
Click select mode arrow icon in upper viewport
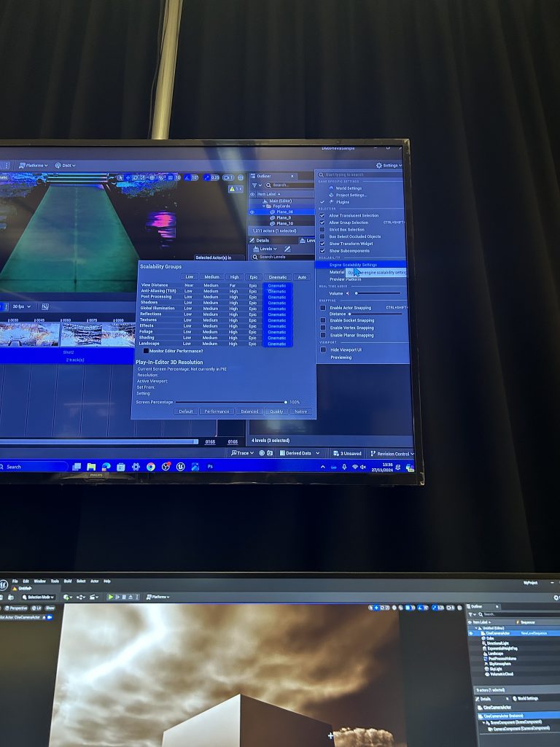pyautogui.click(x=121, y=177)
